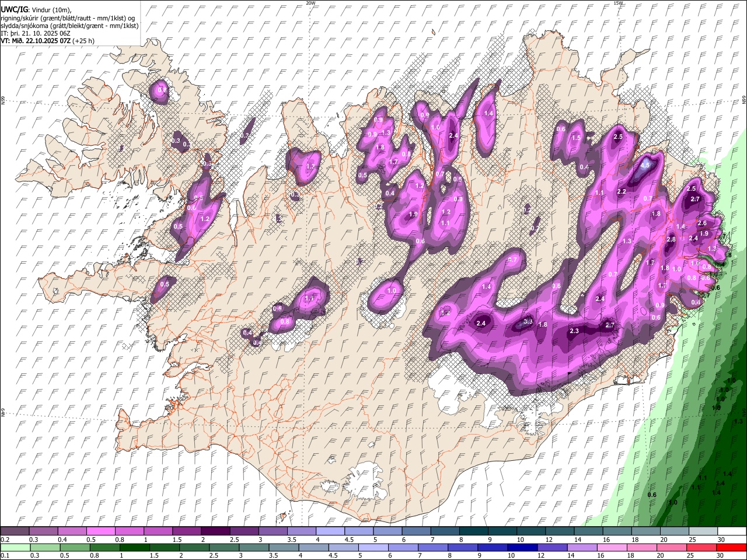Click the 16 swatch in the upper snow legend
The height and width of the screenshot is (560, 747).
point(617,531)
